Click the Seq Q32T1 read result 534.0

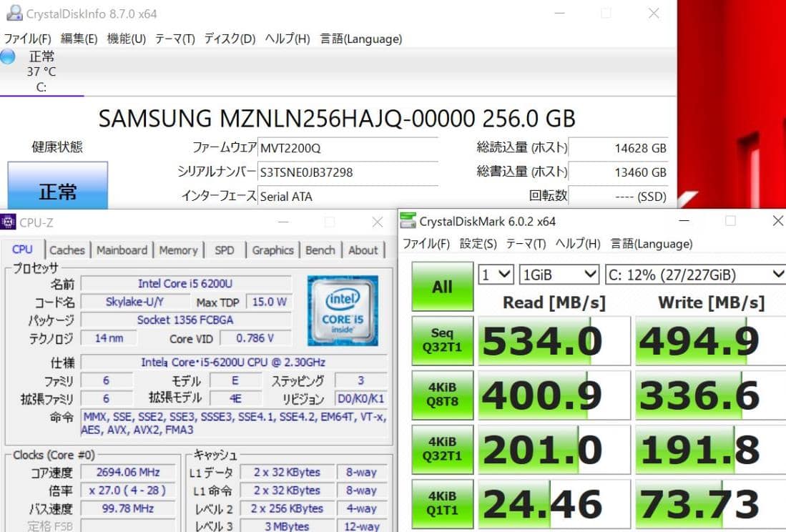pos(554,340)
